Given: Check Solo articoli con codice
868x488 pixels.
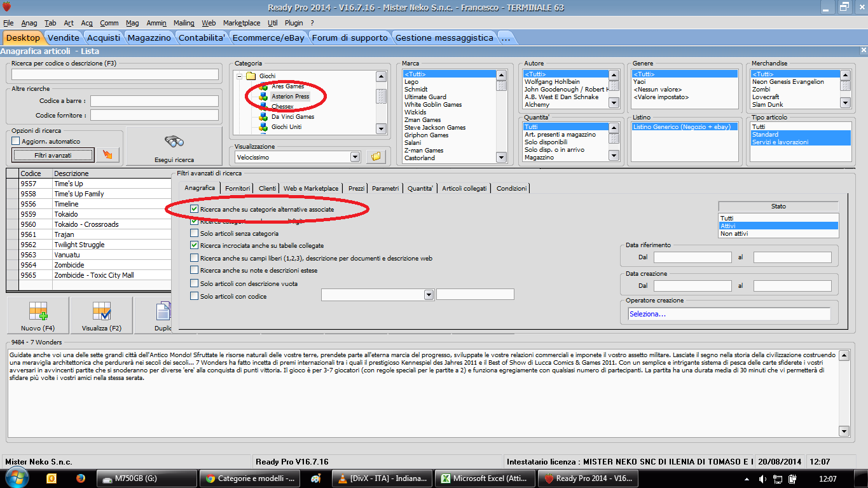Looking at the screenshot, I should [195, 296].
